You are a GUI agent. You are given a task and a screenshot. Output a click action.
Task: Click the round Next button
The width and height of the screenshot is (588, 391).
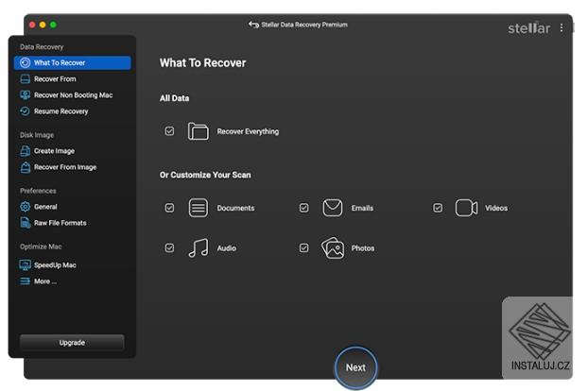coord(355,367)
